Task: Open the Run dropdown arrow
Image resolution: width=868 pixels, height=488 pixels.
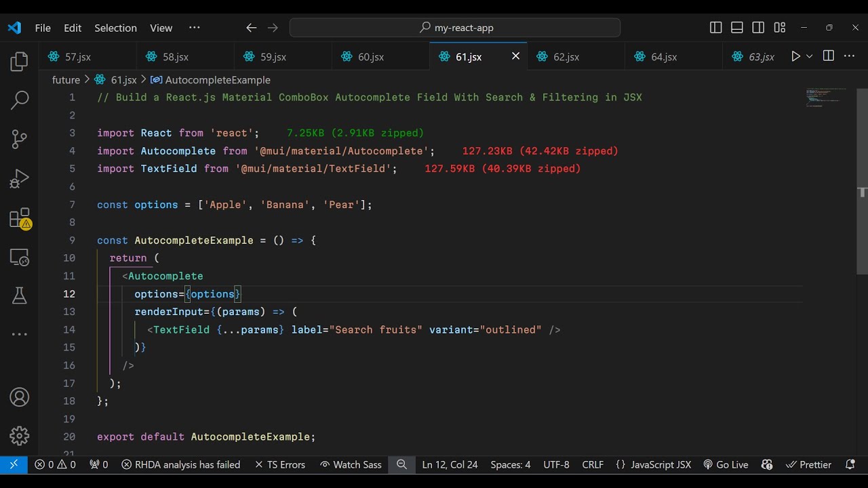Action: tap(809, 57)
